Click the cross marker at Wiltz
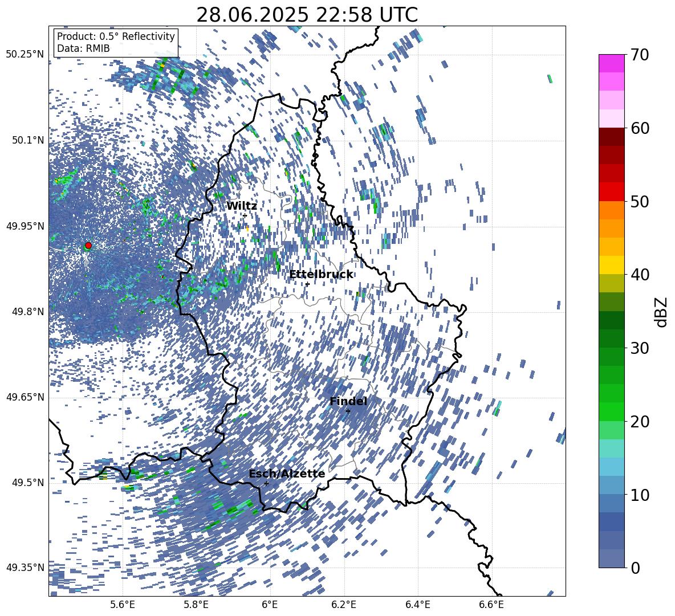The image size is (675, 616). (245, 216)
